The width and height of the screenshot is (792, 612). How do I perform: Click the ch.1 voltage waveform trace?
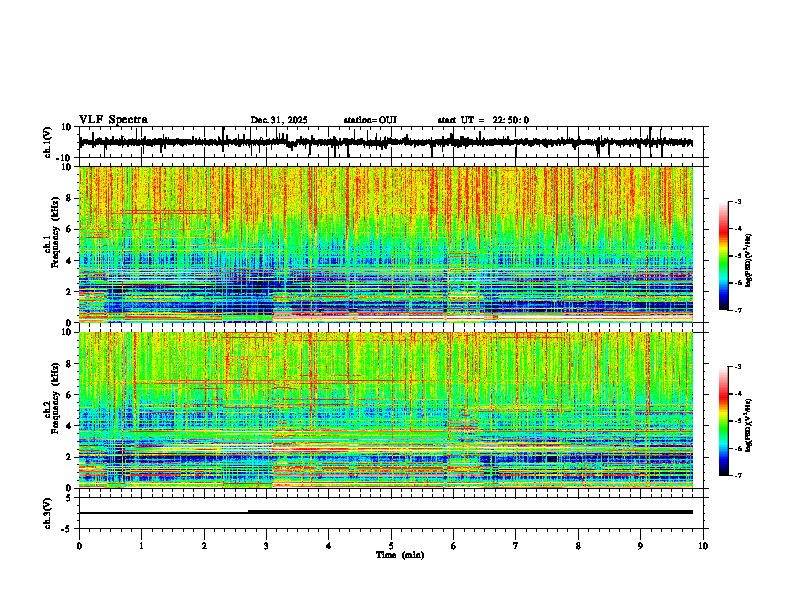coord(385,142)
